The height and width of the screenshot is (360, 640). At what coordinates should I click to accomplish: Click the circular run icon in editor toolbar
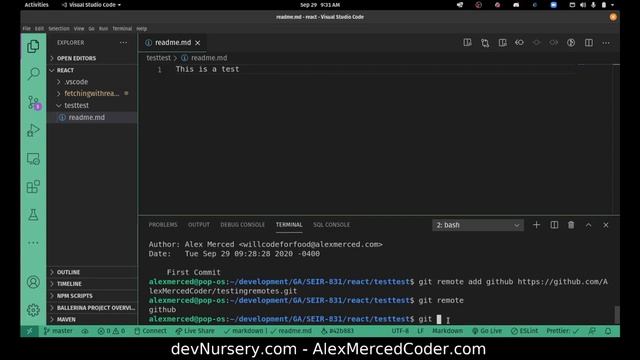click(571, 42)
